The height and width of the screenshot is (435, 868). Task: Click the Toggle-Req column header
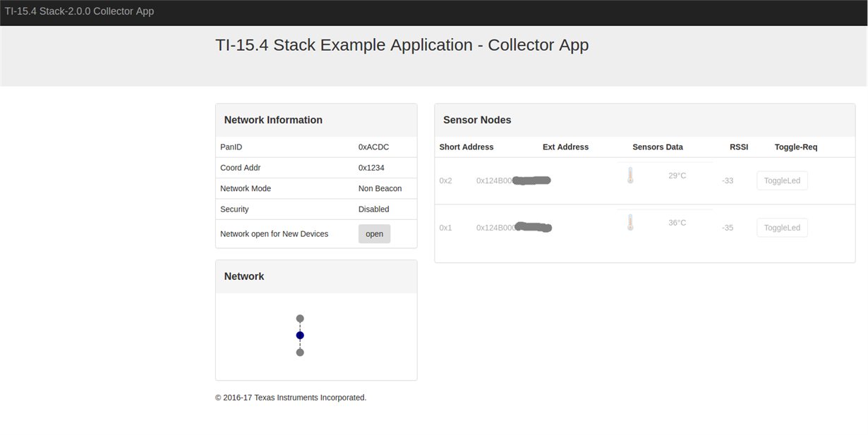pyautogui.click(x=796, y=147)
